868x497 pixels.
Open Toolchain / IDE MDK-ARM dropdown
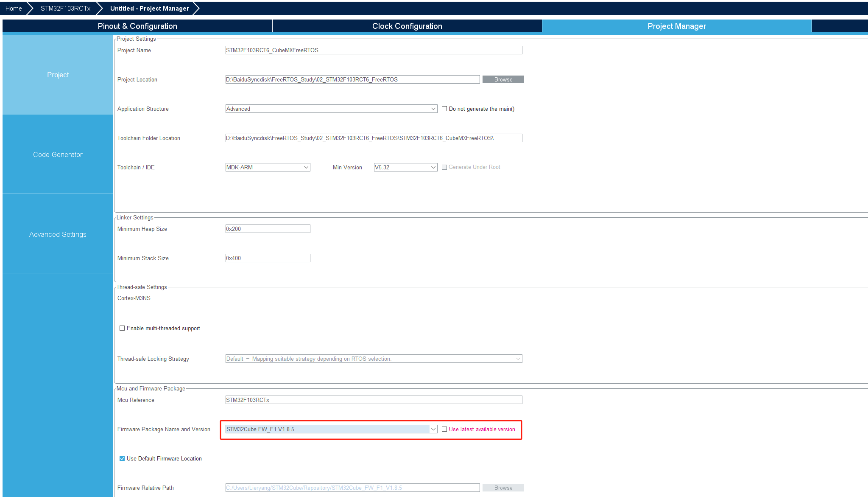pyautogui.click(x=268, y=167)
